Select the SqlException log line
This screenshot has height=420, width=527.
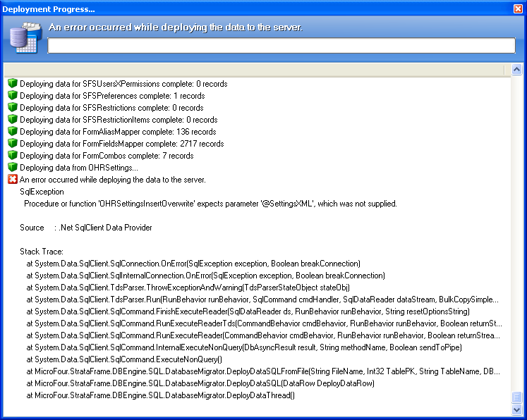[x=42, y=192]
